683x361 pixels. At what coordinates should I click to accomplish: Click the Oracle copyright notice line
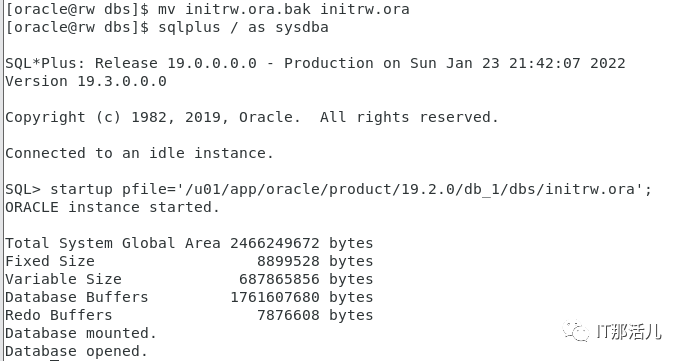(x=252, y=118)
